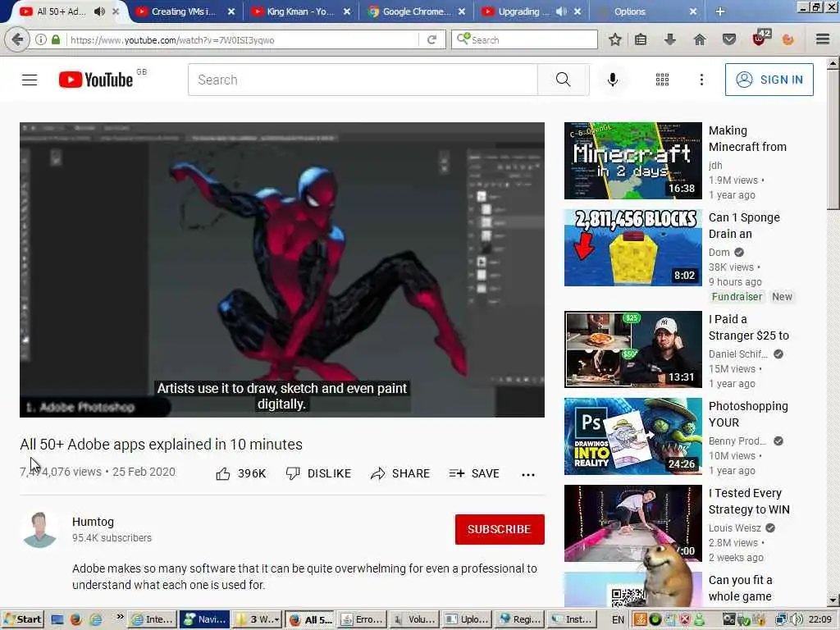
Task: Like the video with 396K likes
Action: click(240, 473)
